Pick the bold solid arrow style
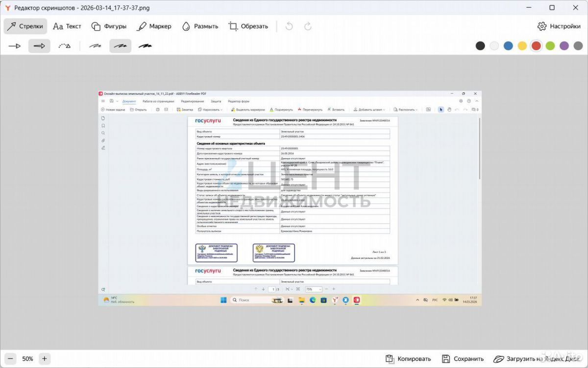The height and width of the screenshot is (368, 588). pos(39,46)
